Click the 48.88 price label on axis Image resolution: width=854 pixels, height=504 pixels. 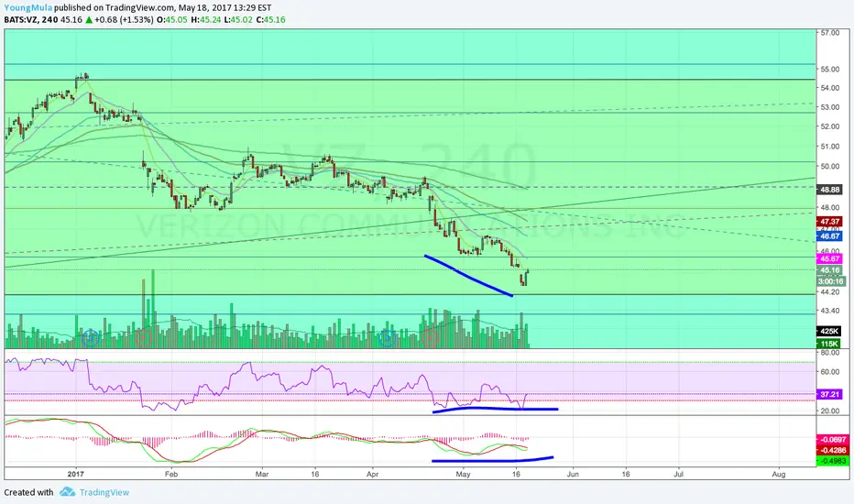tap(829, 190)
